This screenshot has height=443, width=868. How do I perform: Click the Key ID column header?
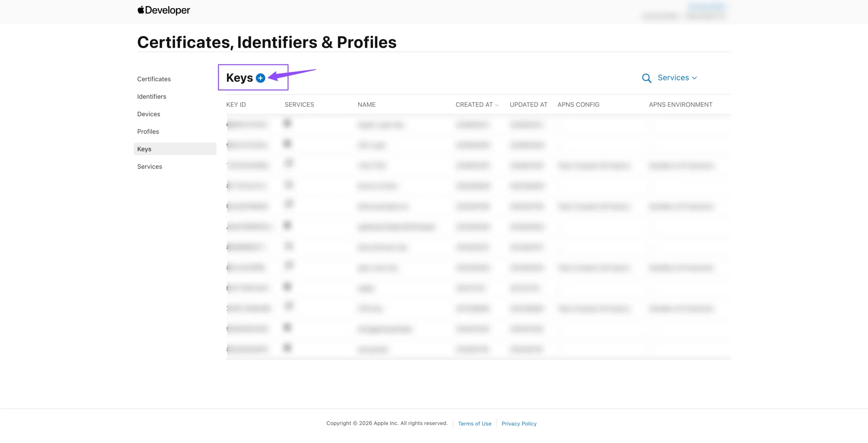pos(236,105)
